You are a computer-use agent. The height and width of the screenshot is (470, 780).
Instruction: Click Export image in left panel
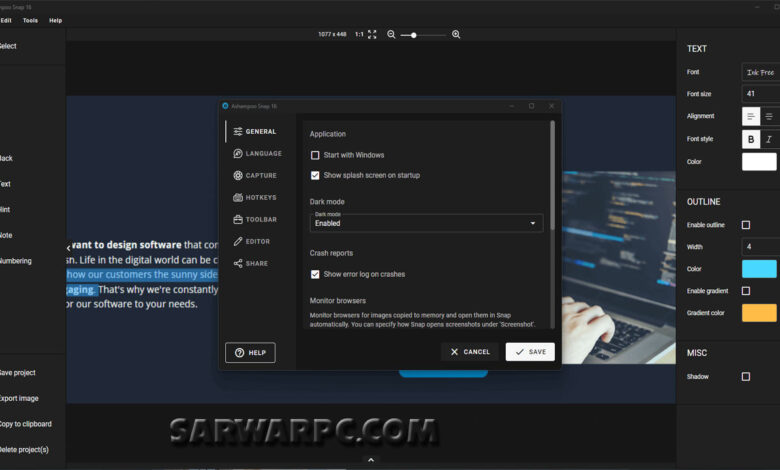19,398
